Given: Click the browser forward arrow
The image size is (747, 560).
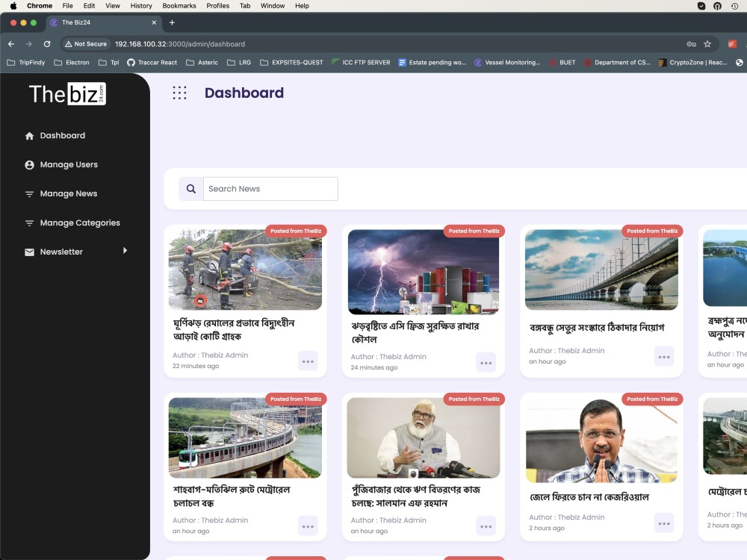Looking at the screenshot, I should click(29, 44).
